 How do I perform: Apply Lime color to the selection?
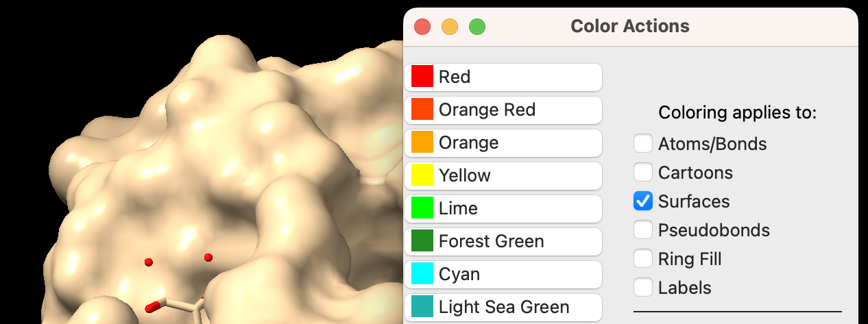503,208
